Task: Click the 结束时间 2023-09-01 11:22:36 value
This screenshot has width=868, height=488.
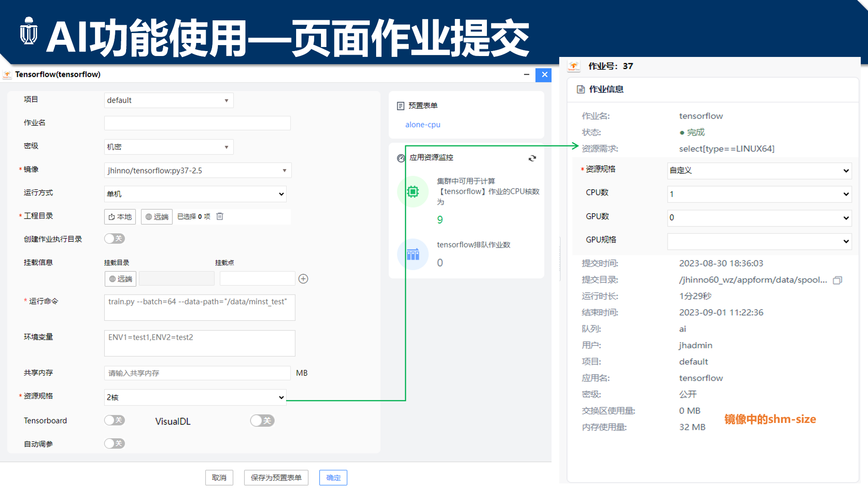Action: [721, 313]
